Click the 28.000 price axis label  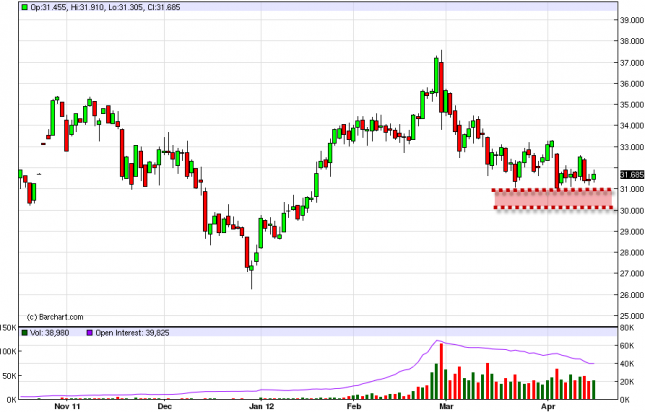[631, 252]
